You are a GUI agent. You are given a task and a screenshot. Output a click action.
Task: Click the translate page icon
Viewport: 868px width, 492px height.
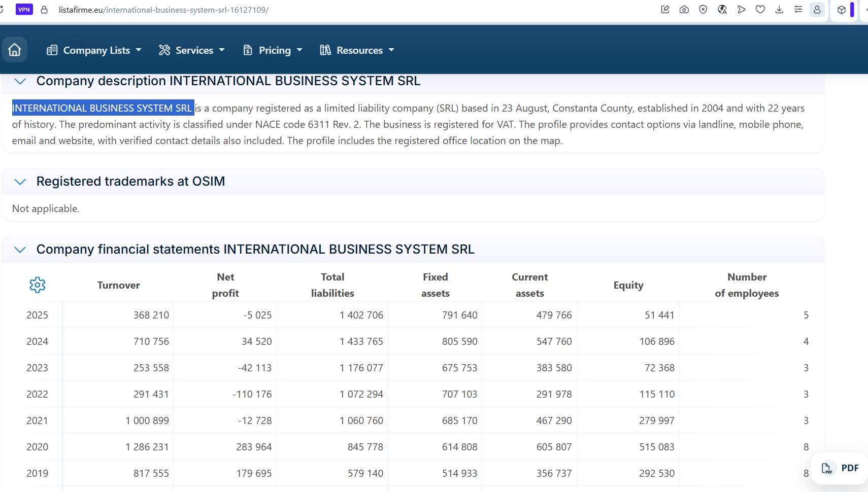[x=722, y=10]
